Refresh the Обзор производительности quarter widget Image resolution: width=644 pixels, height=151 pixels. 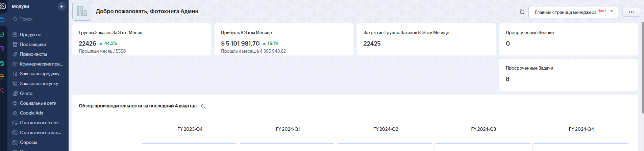point(203,106)
